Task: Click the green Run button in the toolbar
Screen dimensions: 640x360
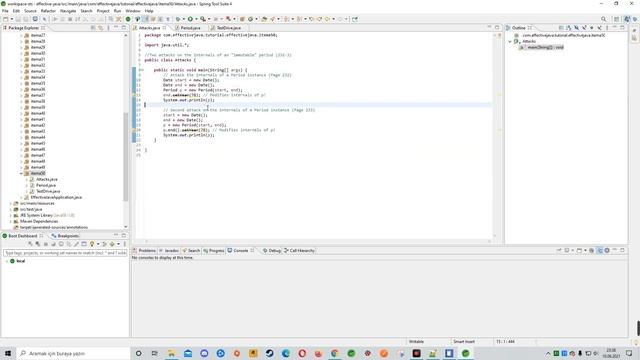Action: point(190,19)
